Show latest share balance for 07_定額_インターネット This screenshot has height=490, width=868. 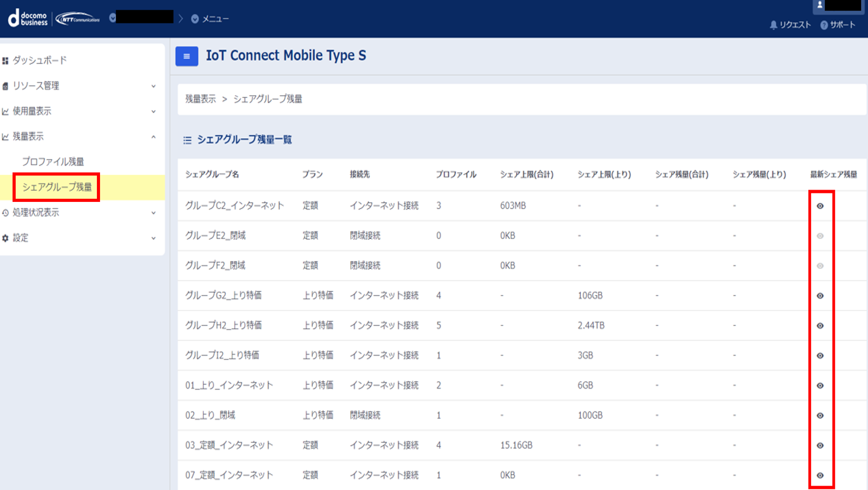click(x=820, y=475)
